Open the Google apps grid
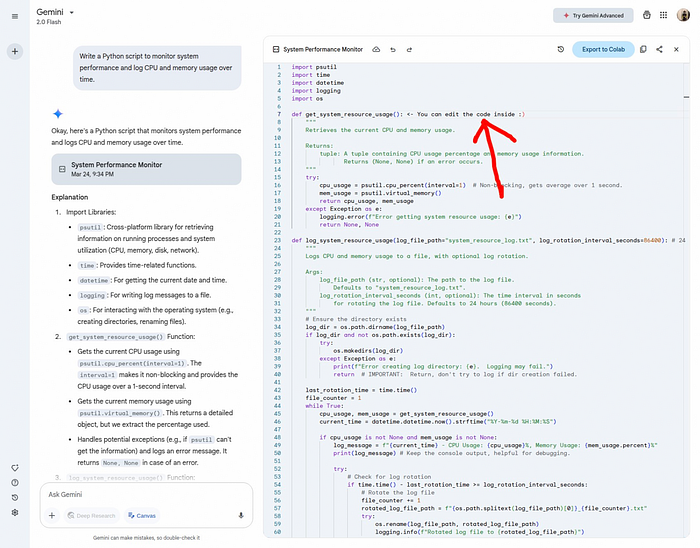Viewport: 700px width, 548px height. click(x=663, y=15)
